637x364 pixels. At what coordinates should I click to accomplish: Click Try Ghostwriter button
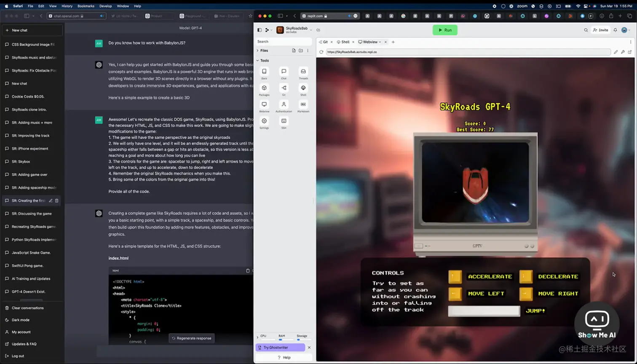point(280,348)
